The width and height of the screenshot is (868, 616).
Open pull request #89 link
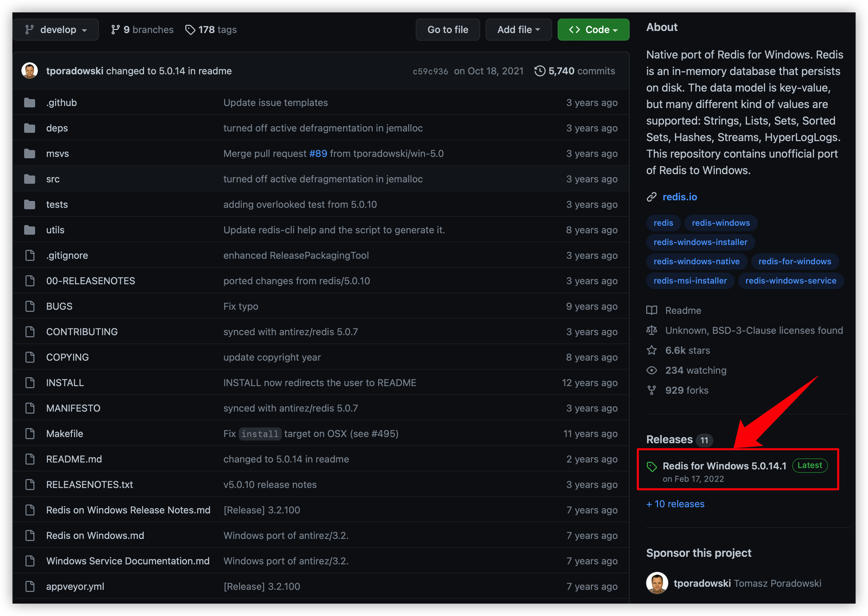click(318, 153)
